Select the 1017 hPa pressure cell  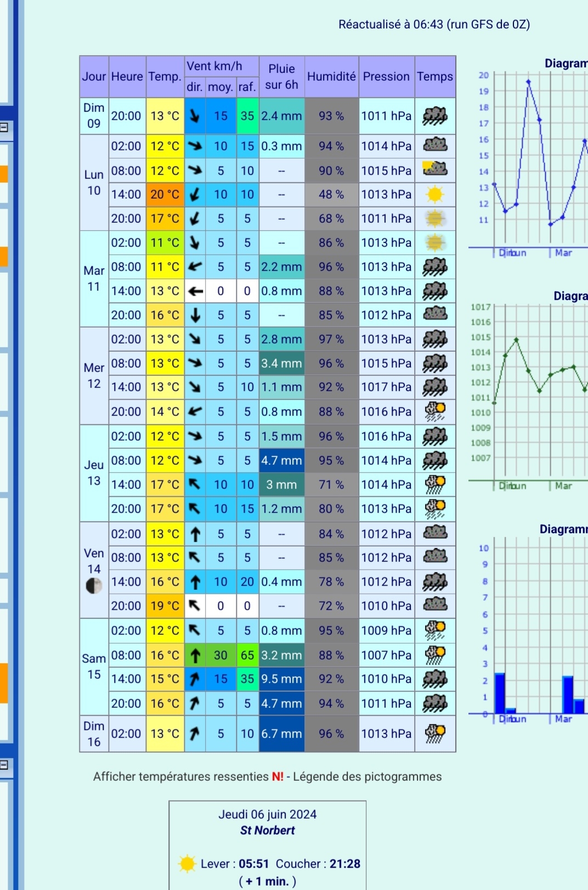pyautogui.click(x=386, y=387)
